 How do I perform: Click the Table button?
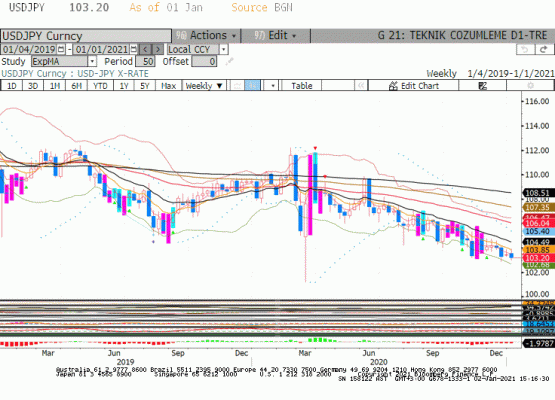pos(302,86)
